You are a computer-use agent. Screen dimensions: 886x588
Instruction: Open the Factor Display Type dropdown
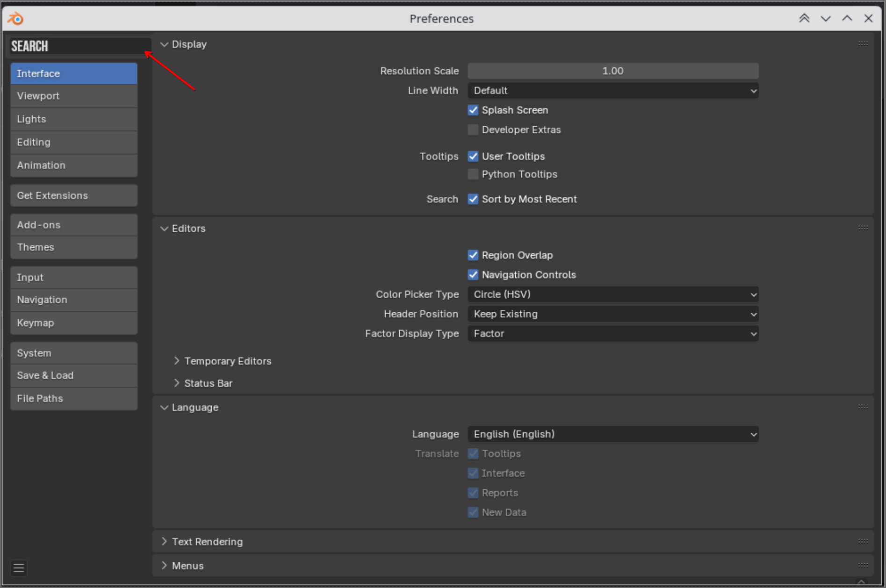(613, 334)
